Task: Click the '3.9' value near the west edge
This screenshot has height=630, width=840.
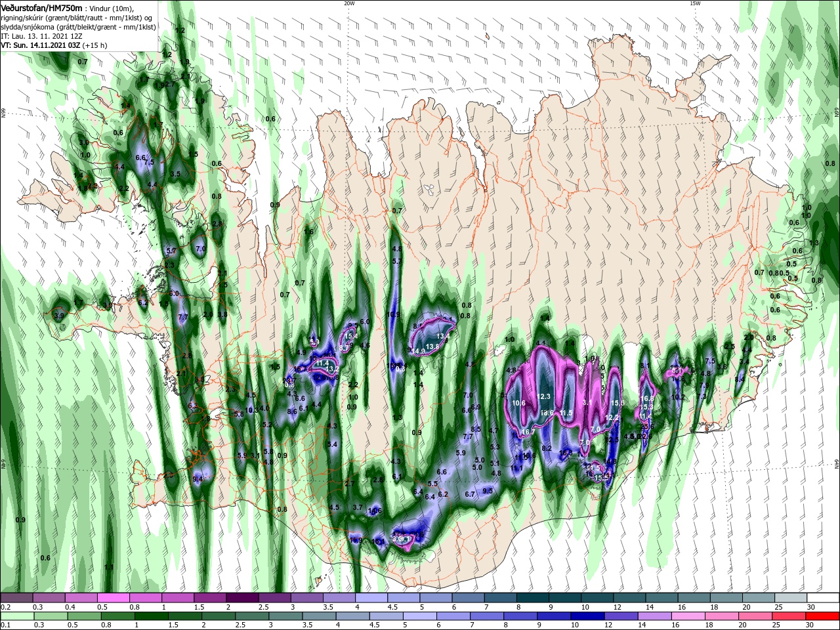Action: (x=59, y=316)
